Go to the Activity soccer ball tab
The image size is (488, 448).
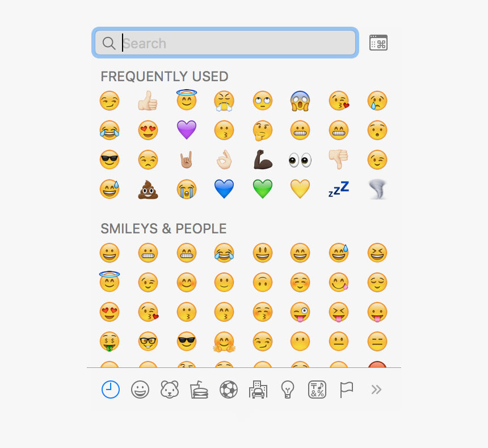229,390
